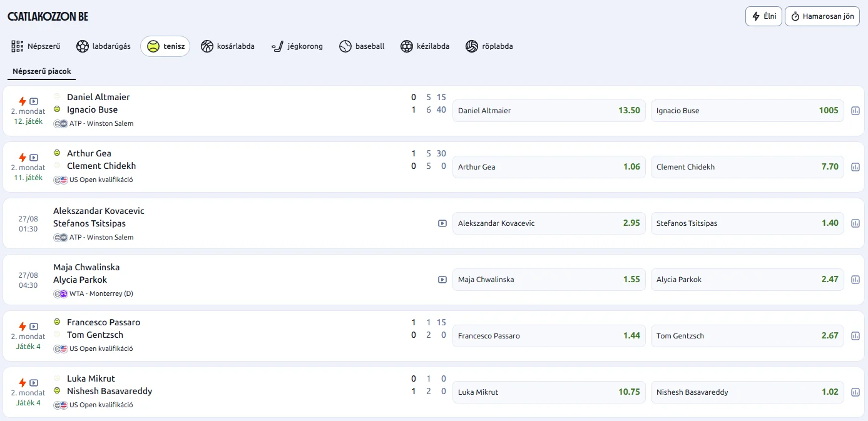The width and height of the screenshot is (868, 421).
Task: Bet on Stefanos Tsitsipas at 1.40
Action: pos(747,223)
